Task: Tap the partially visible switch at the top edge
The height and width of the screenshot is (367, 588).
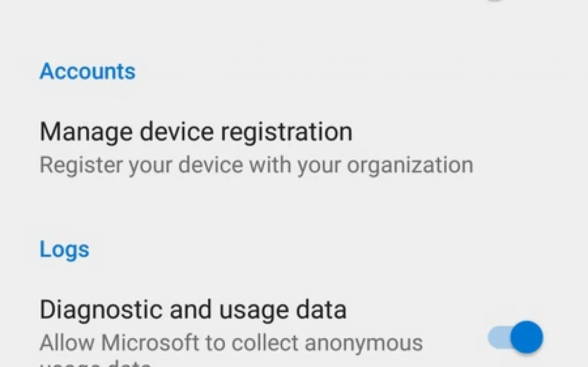Action: pos(494,1)
